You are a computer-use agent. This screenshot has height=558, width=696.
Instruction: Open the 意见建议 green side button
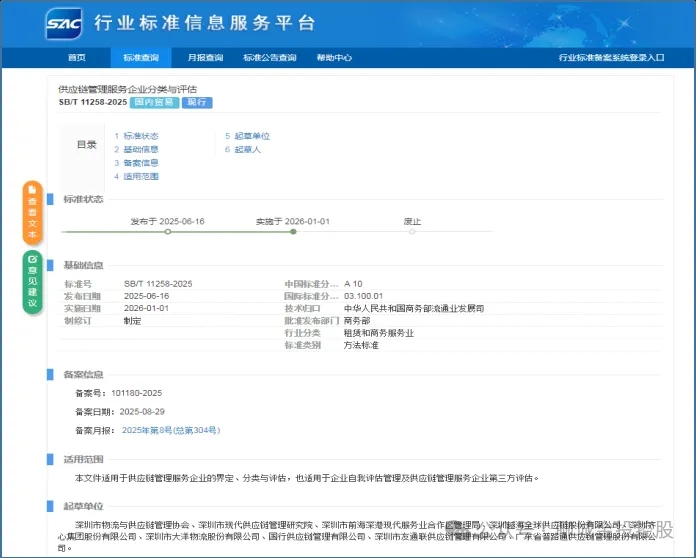click(32, 282)
